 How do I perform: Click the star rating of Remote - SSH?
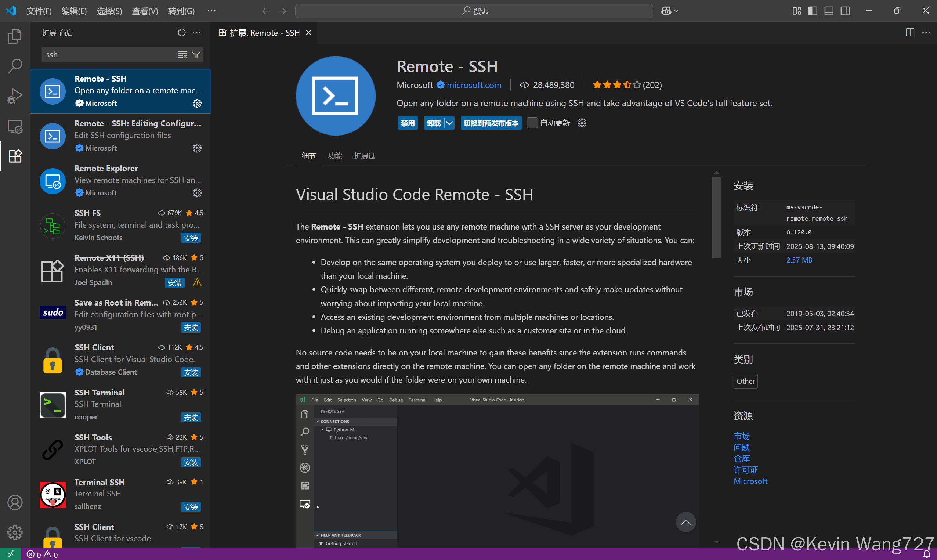pos(616,85)
